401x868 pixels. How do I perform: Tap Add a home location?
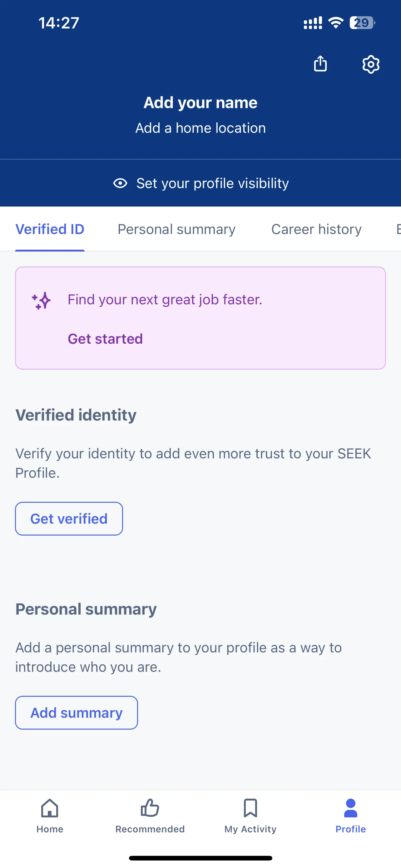[200, 128]
